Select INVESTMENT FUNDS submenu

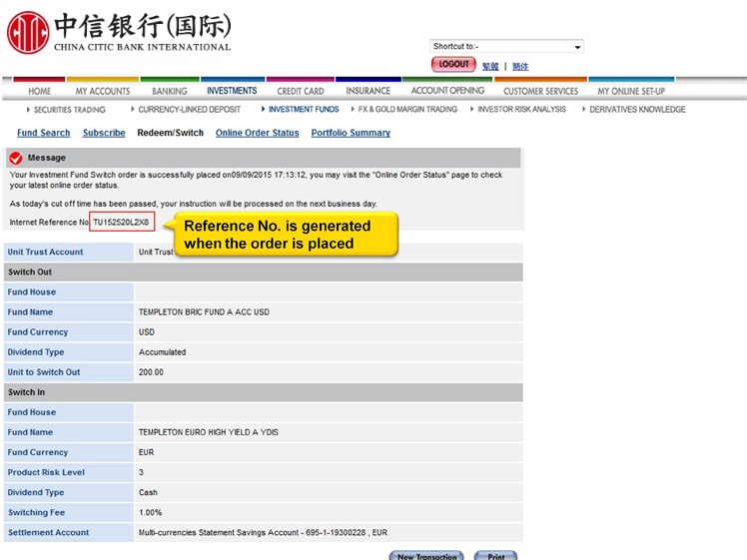[304, 109]
